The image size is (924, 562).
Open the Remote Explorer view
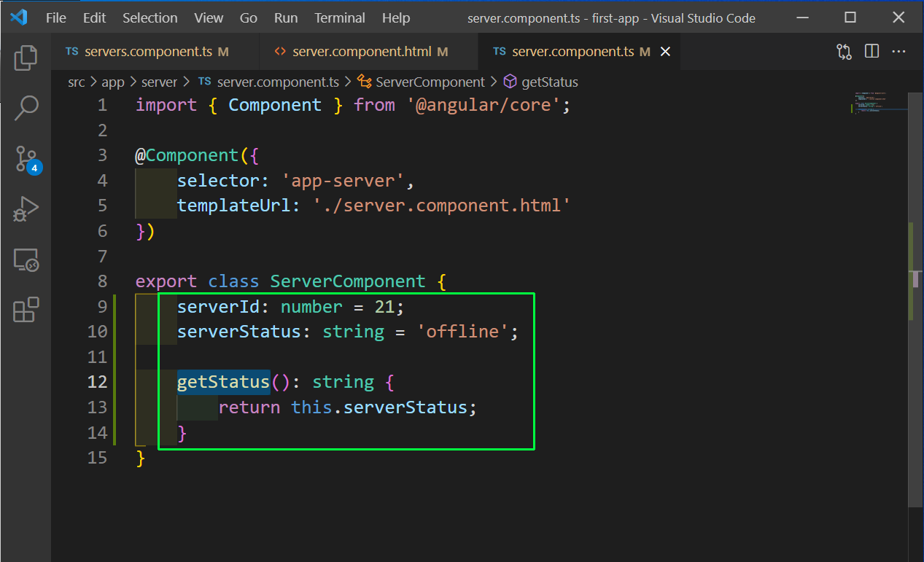tap(26, 259)
